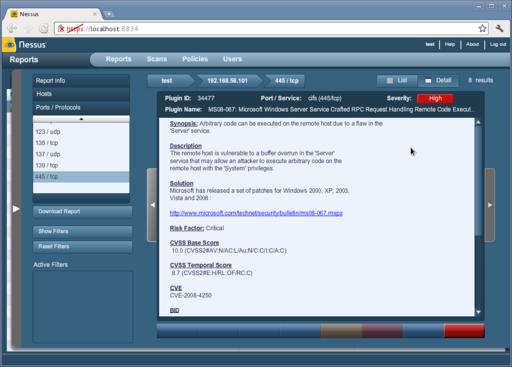This screenshot has height=367, width=512.
Task: Click the Download Report button
Action: 82,211
